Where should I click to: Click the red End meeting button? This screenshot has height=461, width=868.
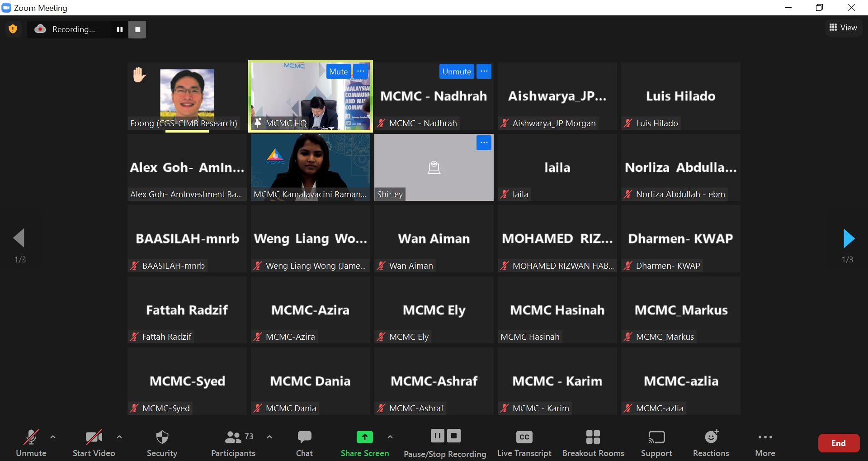(x=839, y=443)
